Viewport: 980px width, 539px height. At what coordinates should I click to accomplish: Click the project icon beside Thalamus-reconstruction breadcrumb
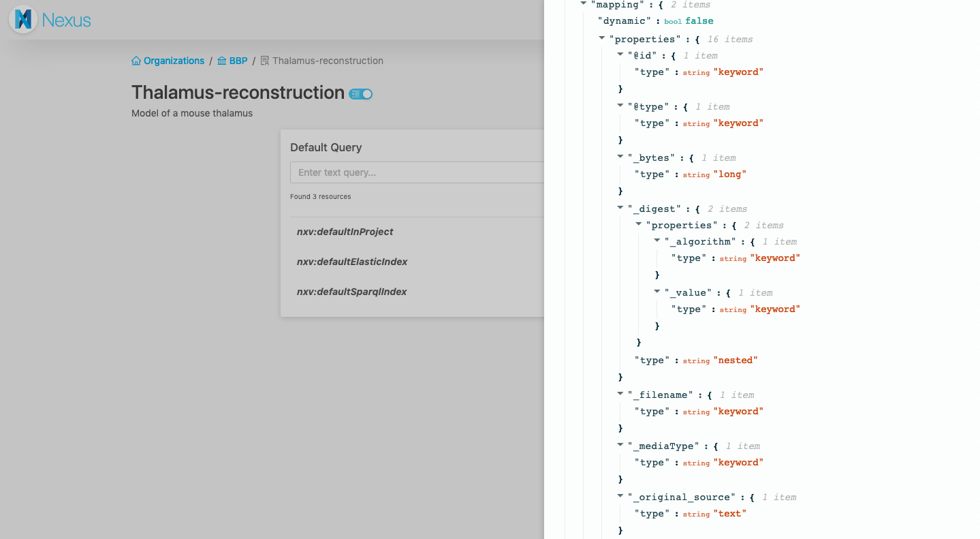tap(265, 61)
